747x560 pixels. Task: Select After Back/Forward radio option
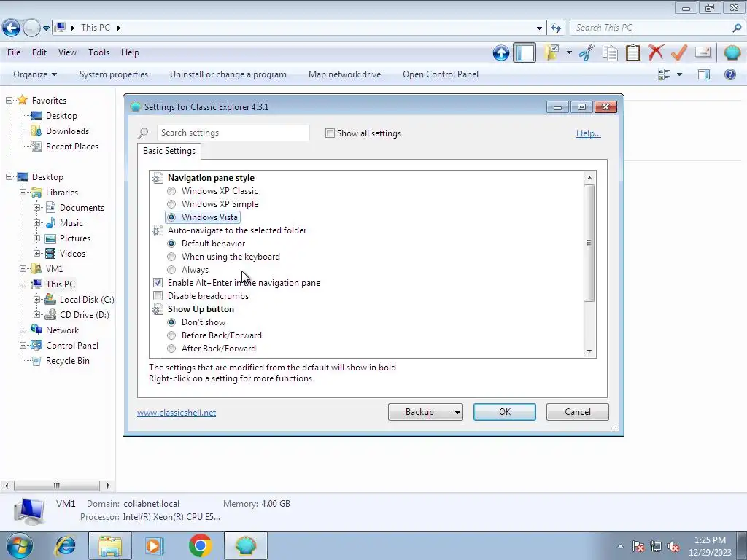171,349
